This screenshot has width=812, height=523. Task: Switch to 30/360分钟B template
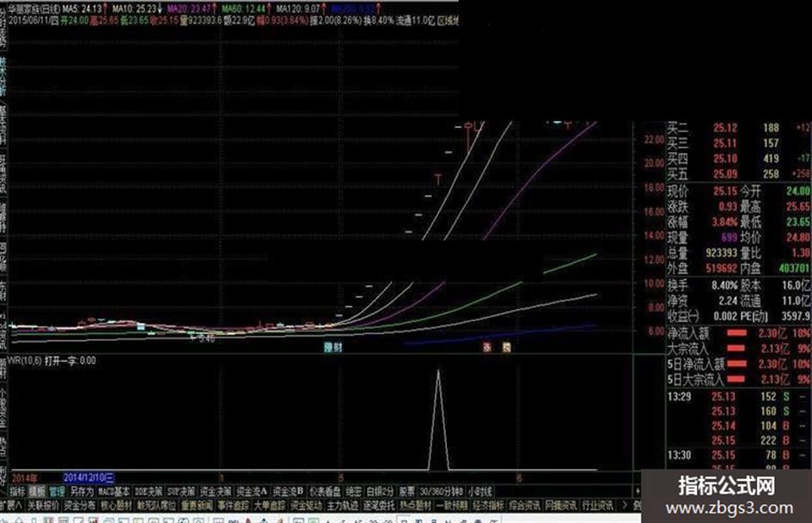tap(441, 491)
